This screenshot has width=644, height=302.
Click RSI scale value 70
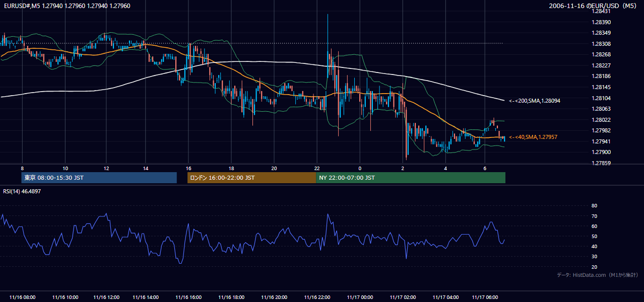pos(594,216)
